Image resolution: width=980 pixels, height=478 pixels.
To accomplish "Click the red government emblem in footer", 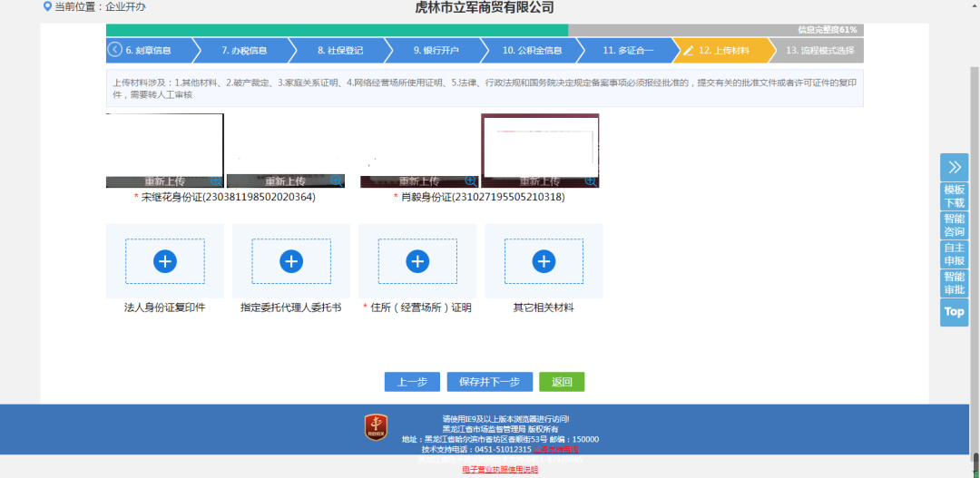I will [377, 427].
